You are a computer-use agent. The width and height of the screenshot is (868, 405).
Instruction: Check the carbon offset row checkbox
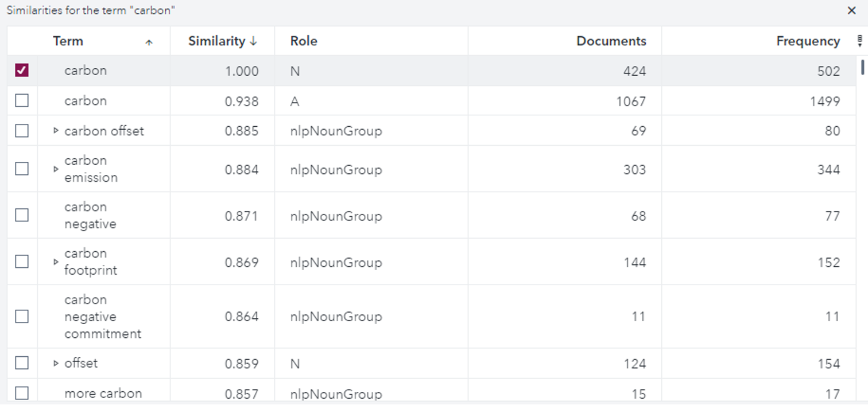[x=22, y=131]
